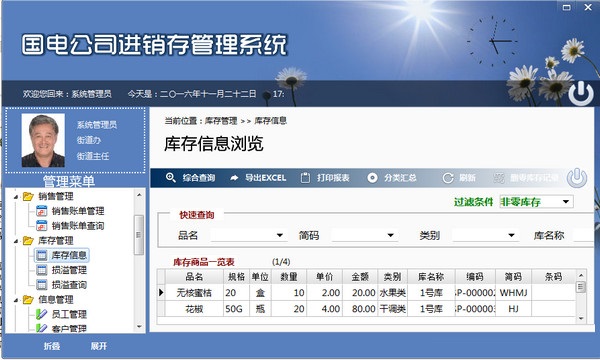Image resolution: width=600 pixels, height=360 pixels.
Task: Click the 库存管理 breadcrumb text
Action: [x=221, y=121]
